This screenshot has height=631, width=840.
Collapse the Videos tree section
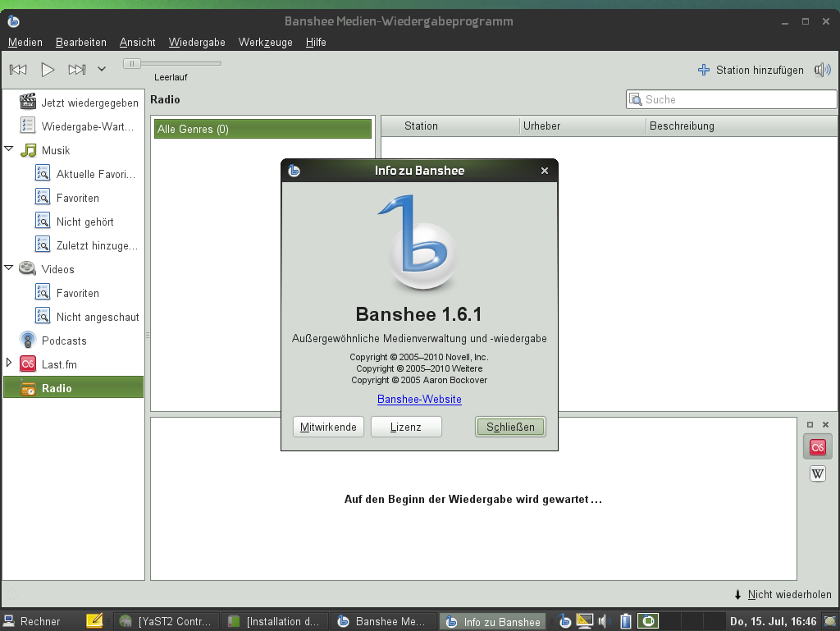(7, 268)
